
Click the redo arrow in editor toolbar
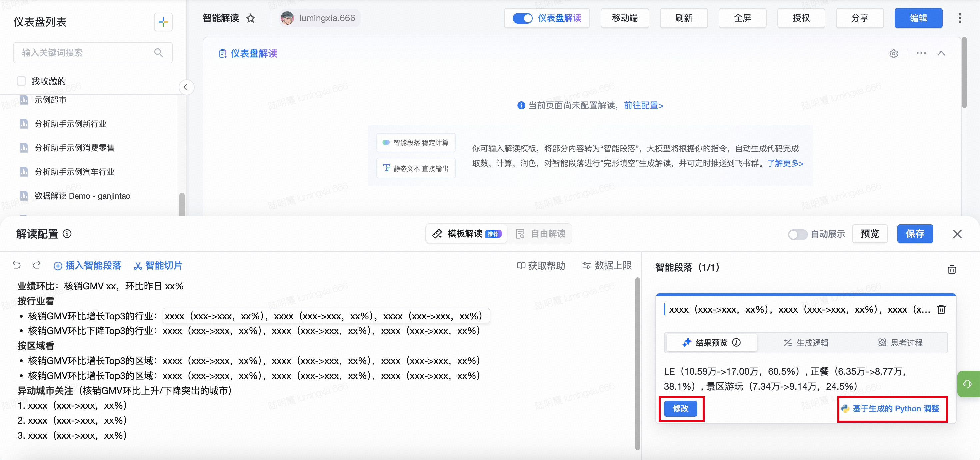37,265
